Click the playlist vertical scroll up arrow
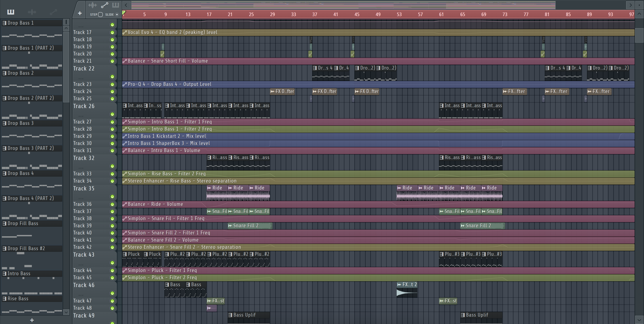 pyautogui.click(x=639, y=14)
